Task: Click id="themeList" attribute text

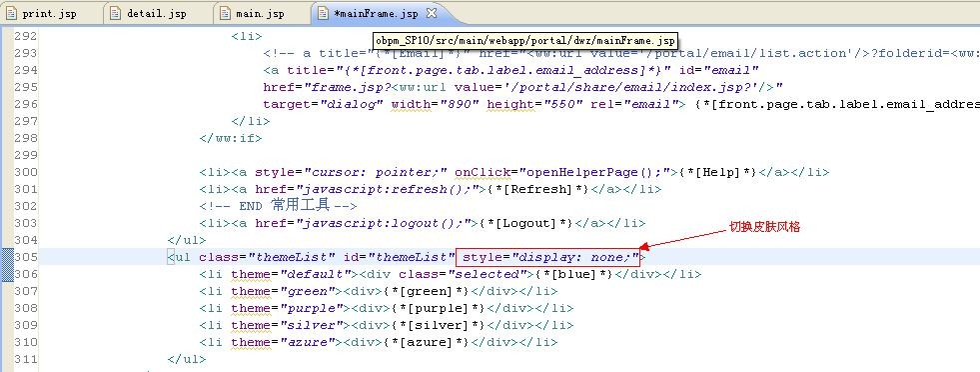Action: coord(399,257)
